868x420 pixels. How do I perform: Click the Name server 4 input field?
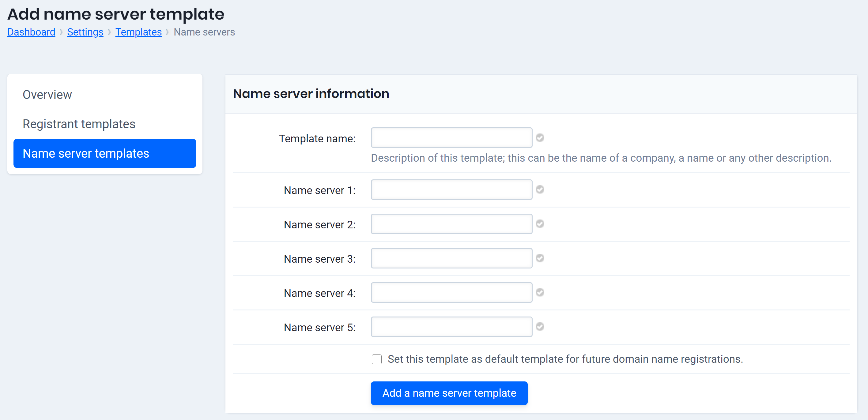point(451,292)
